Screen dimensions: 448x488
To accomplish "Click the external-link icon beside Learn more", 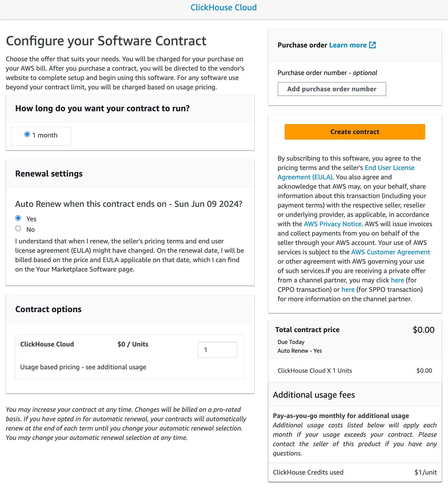I will (372, 45).
